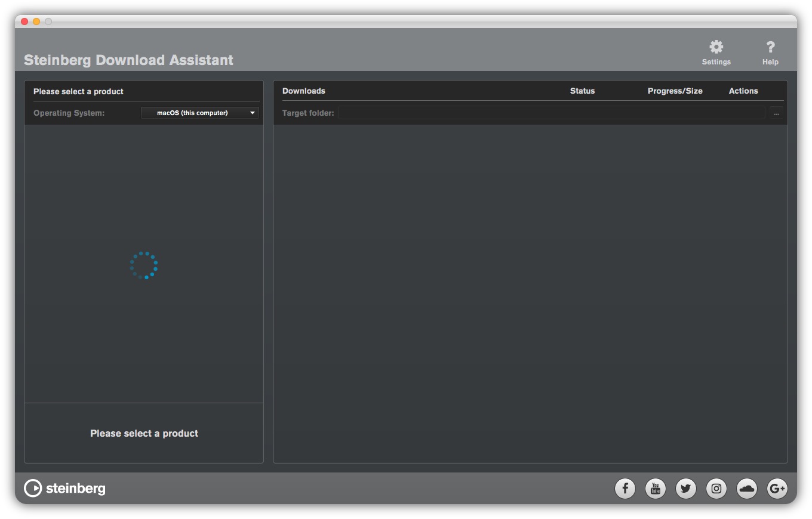Click the Status column header
Screen dimensions: 812x519
pyautogui.click(x=582, y=91)
